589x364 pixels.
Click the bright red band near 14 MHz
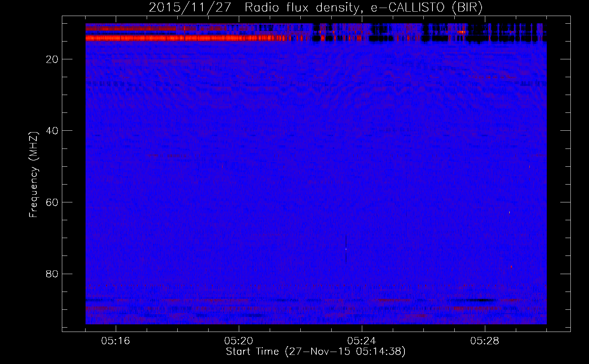tap(187, 38)
